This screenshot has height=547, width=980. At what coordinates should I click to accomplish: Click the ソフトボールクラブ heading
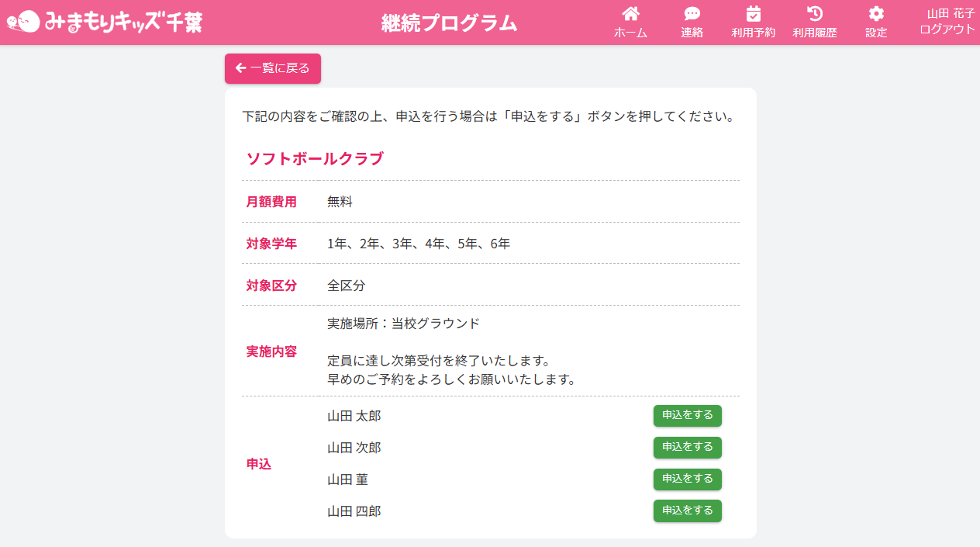(x=315, y=159)
